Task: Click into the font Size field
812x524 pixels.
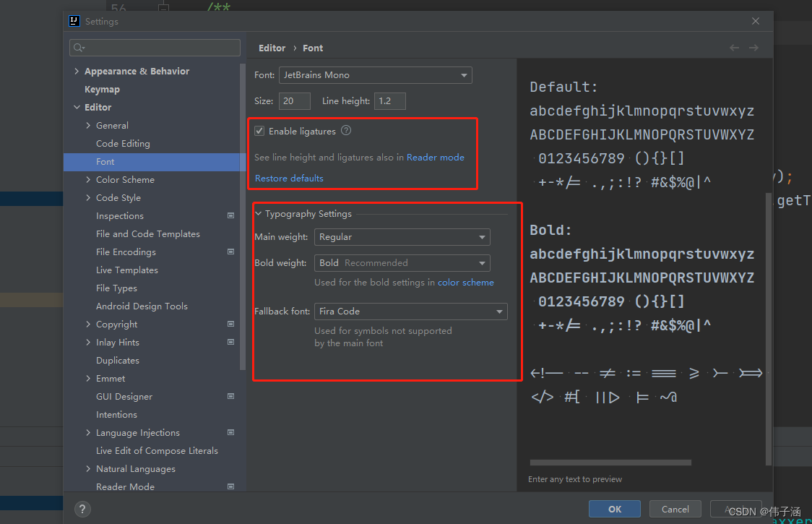Action: tap(295, 101)
